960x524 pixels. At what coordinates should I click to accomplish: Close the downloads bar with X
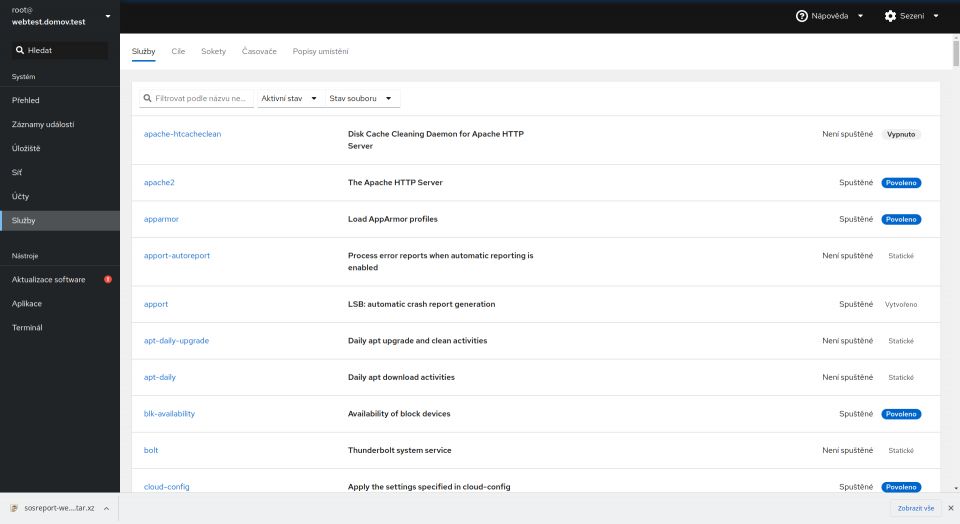(x=951, y=508)
